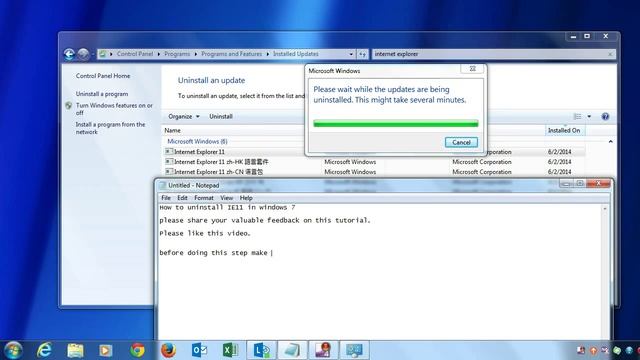Open Uninstall a program link
The image size is (640, 360).
tap(102, 94)
